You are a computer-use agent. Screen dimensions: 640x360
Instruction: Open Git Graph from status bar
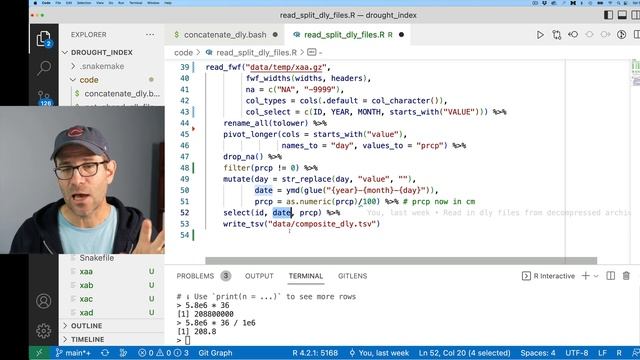point(215,353)
